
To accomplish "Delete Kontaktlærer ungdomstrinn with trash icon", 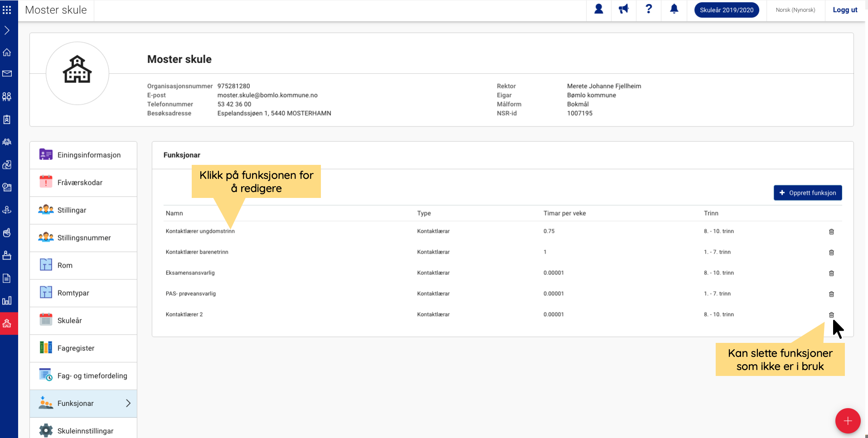I will coord(831,231).
